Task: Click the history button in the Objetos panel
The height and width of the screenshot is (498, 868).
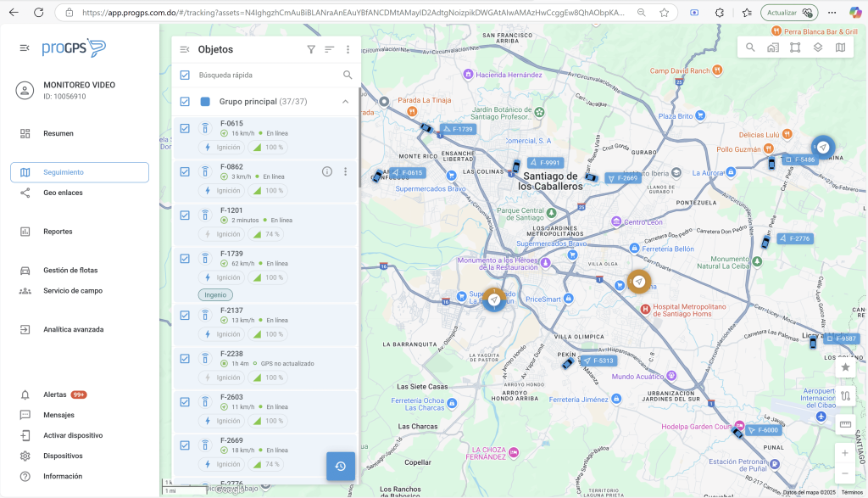Action: 341,467
